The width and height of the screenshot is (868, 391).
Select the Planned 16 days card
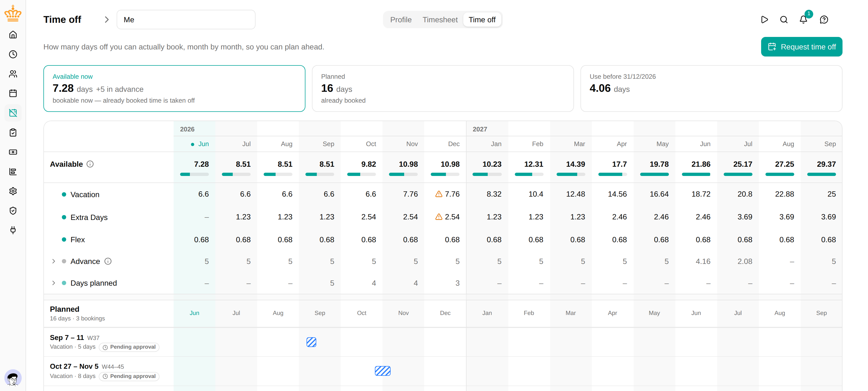point(443,89)
